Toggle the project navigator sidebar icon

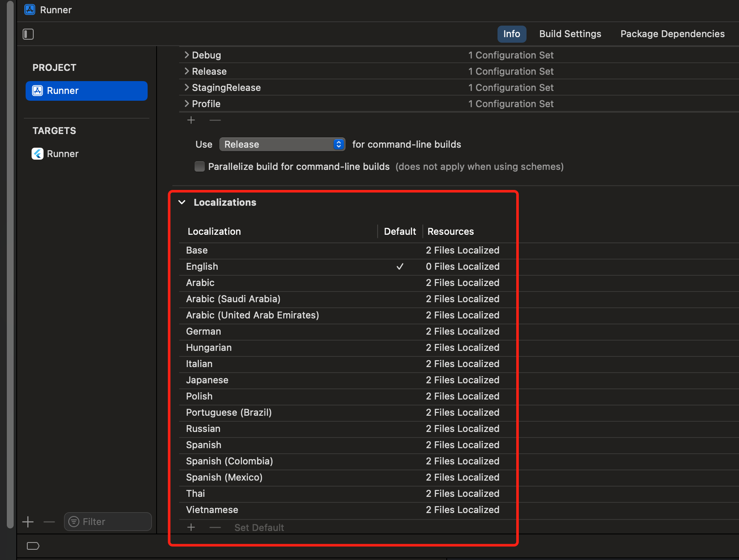(28, 34)
